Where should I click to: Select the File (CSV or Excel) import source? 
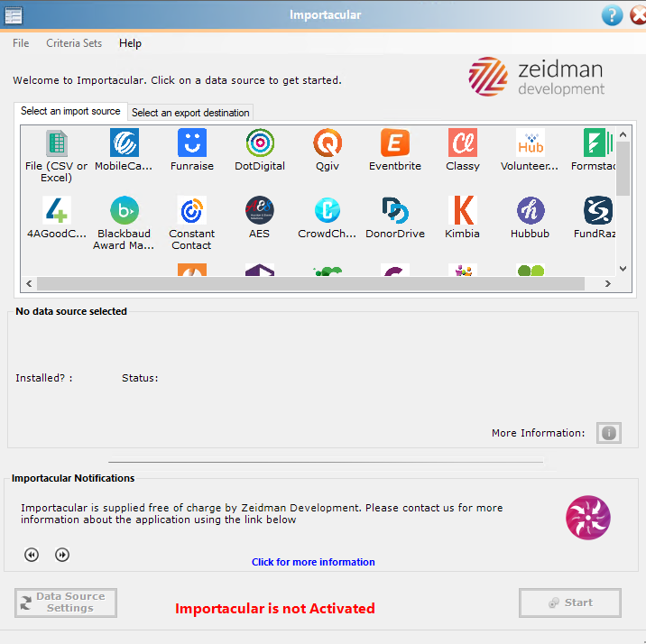tap(57, 156)
